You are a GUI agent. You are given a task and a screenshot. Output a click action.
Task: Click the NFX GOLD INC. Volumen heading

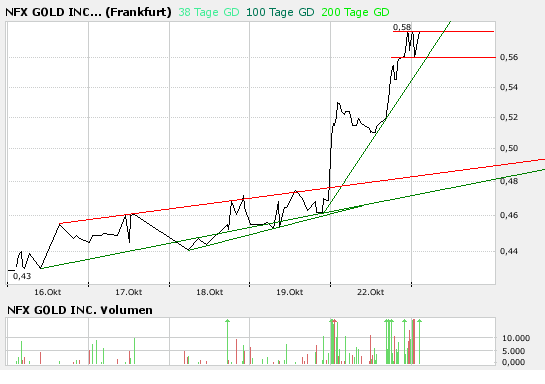pos(80,310)
